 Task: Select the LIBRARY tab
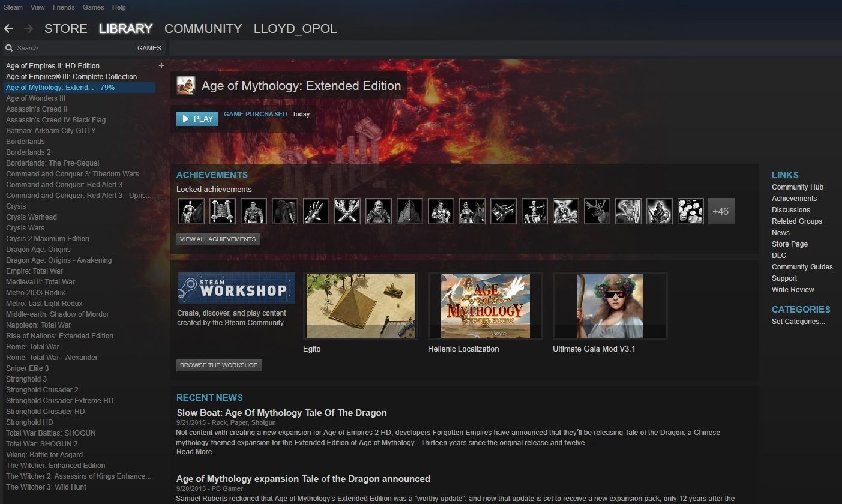tap(126, 28)
